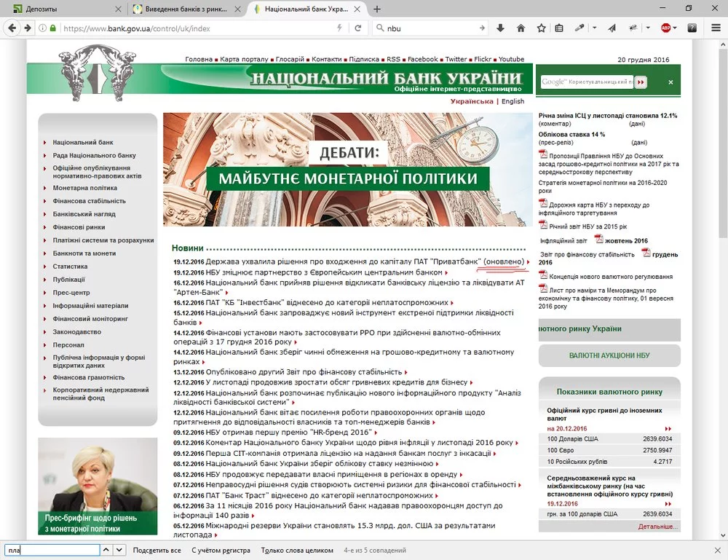Open Карта порталу in top navigation

(x=244, y=59)
